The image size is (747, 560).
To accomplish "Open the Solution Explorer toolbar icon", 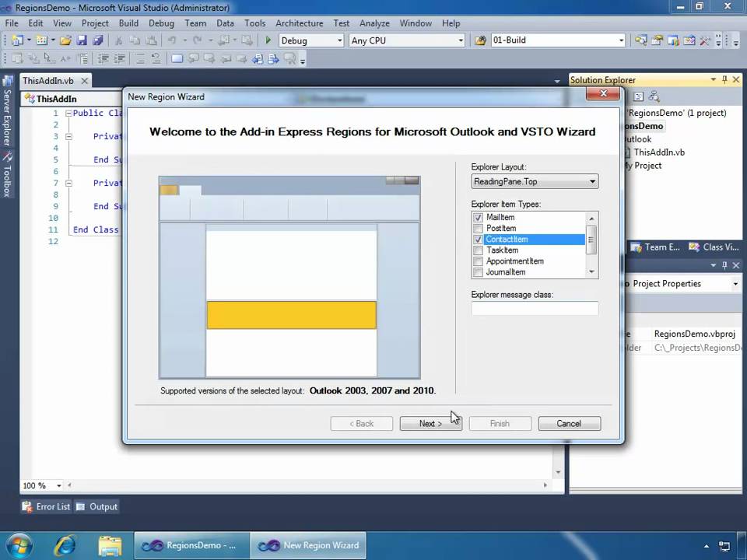I will click(x=640, y=40).
